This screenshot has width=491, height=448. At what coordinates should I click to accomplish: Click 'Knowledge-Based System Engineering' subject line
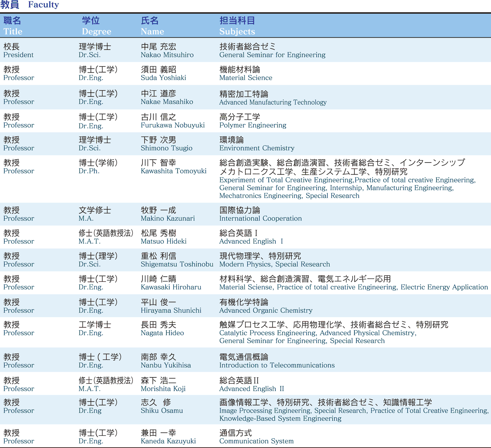tap(280, 419)
